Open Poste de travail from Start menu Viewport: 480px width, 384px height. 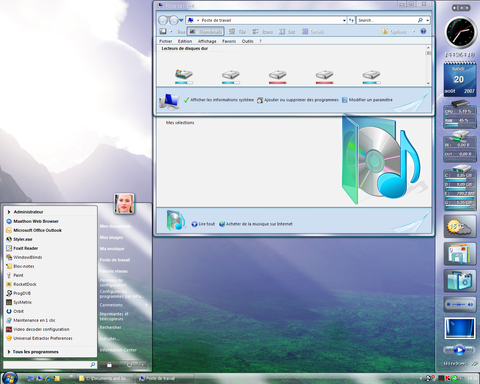click(115, 260)
